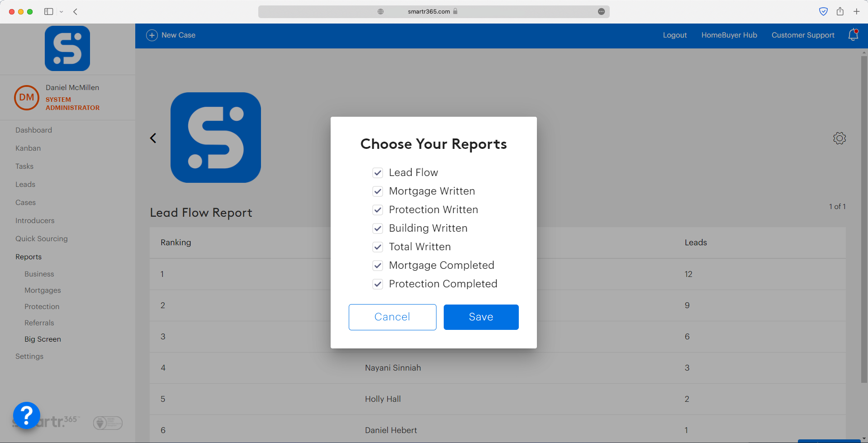Open Cases in the sidebar

25,202
